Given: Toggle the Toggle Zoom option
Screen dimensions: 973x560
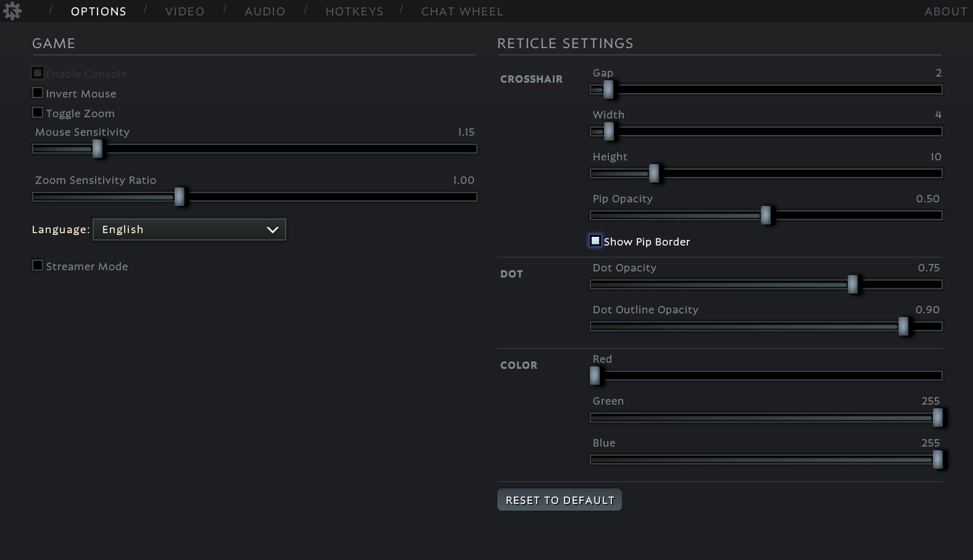Looking at the screenshot, I should tap(37, 112).
